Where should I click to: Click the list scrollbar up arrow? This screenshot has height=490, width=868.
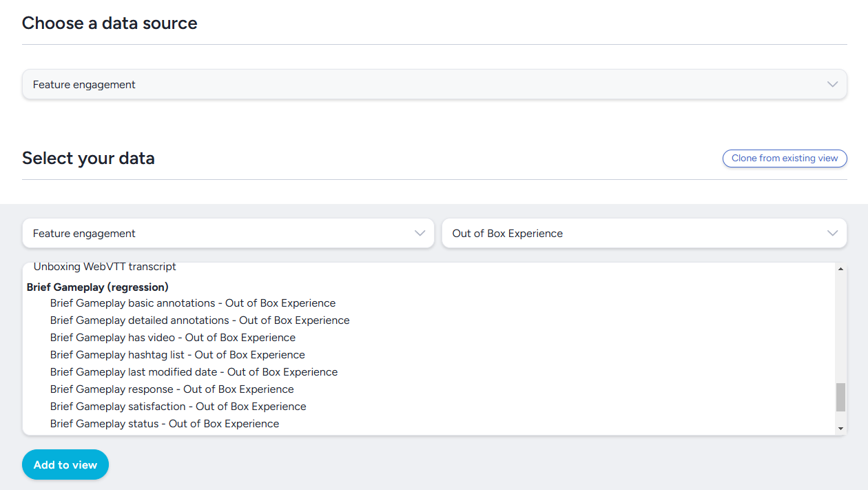tap(840, 269)
